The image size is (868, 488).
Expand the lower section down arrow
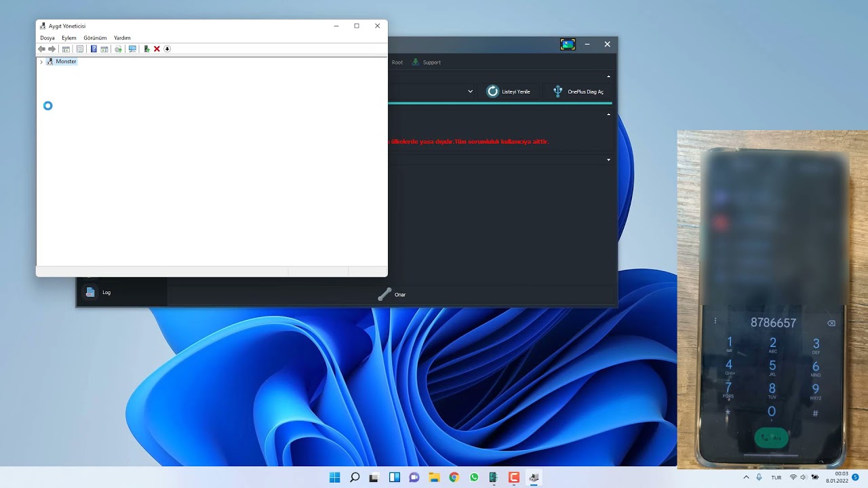point(608,160)
